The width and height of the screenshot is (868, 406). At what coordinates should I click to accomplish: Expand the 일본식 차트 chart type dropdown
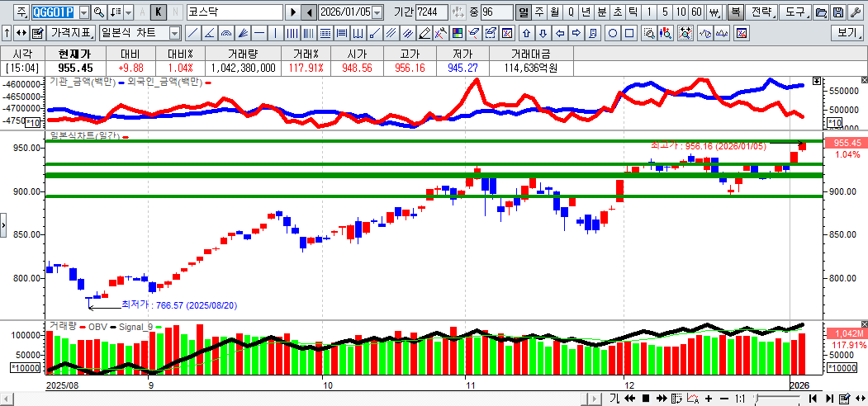click(173, 33)
